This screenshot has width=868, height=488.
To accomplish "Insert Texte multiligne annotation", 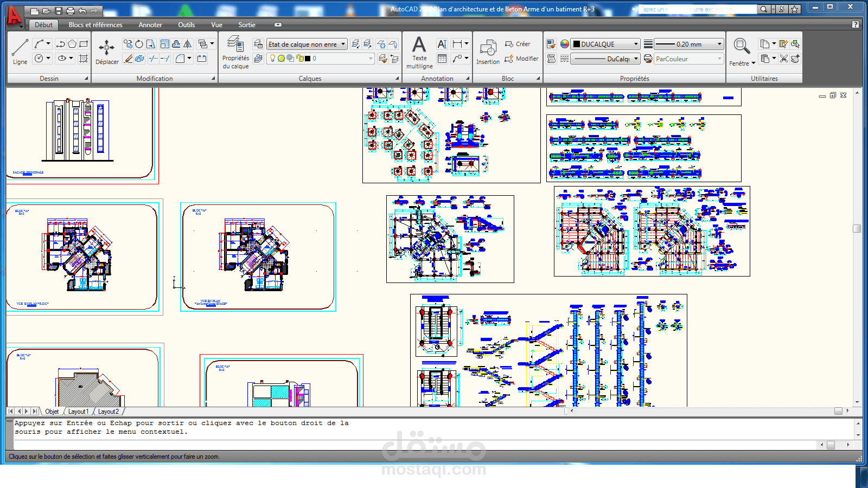I will [x=419, y=52].
